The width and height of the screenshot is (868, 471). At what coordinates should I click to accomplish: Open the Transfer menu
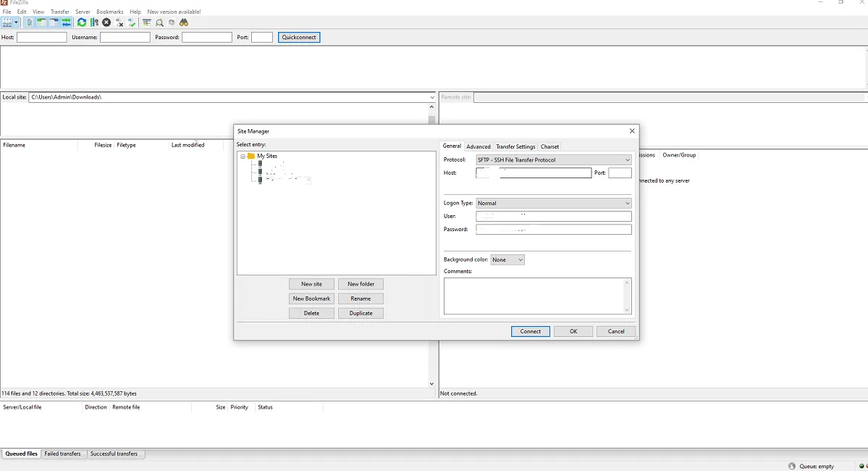(x=60, y=11)
